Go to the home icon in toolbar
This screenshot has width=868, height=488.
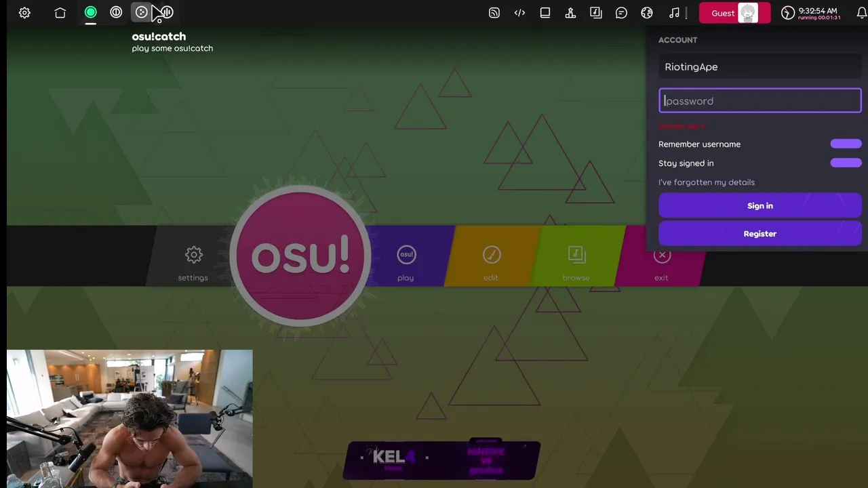point(60,13)
